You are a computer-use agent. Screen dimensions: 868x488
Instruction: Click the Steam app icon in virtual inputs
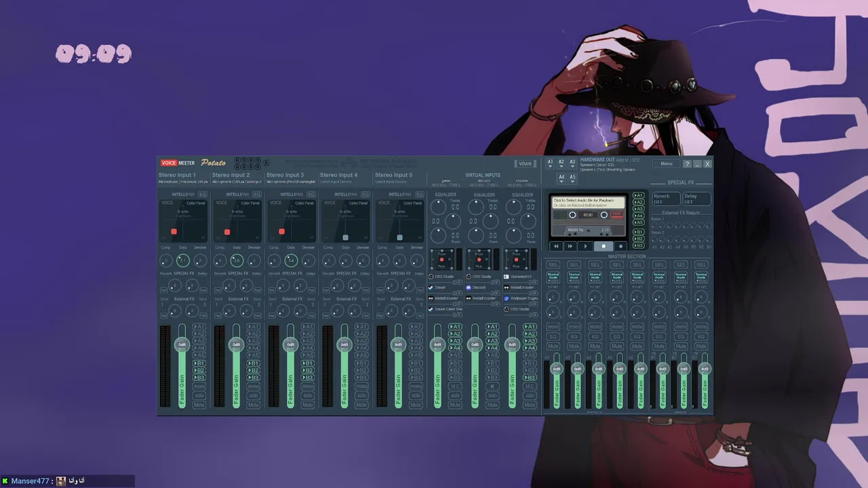(431, 287)
